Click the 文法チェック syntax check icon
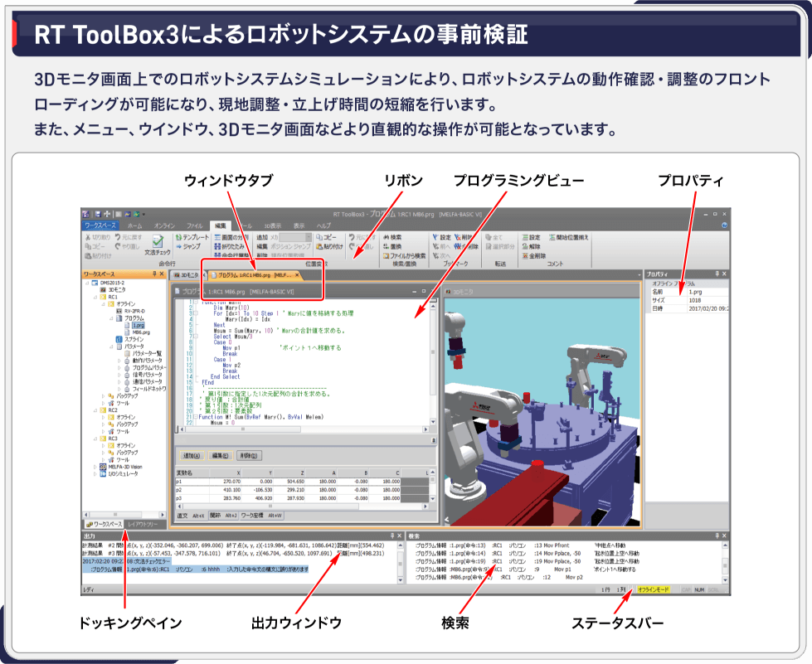This screenshot has height=664, width=812. (157, 241)
